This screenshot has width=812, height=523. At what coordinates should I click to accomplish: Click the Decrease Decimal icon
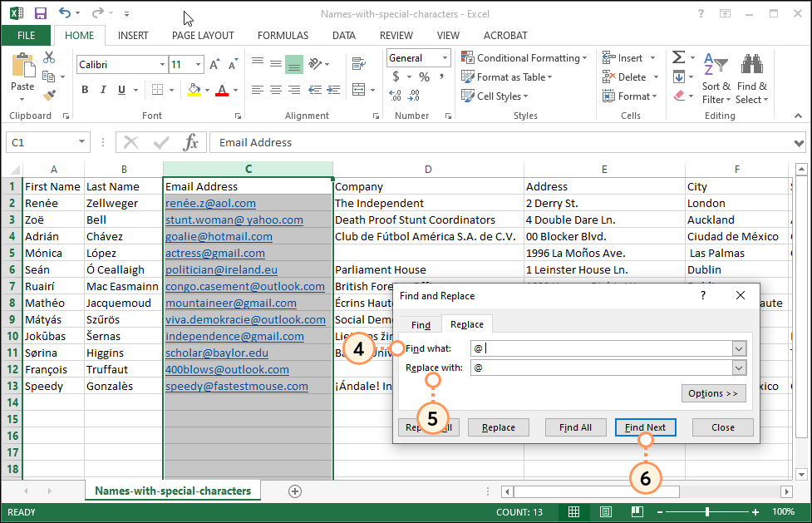414,96
